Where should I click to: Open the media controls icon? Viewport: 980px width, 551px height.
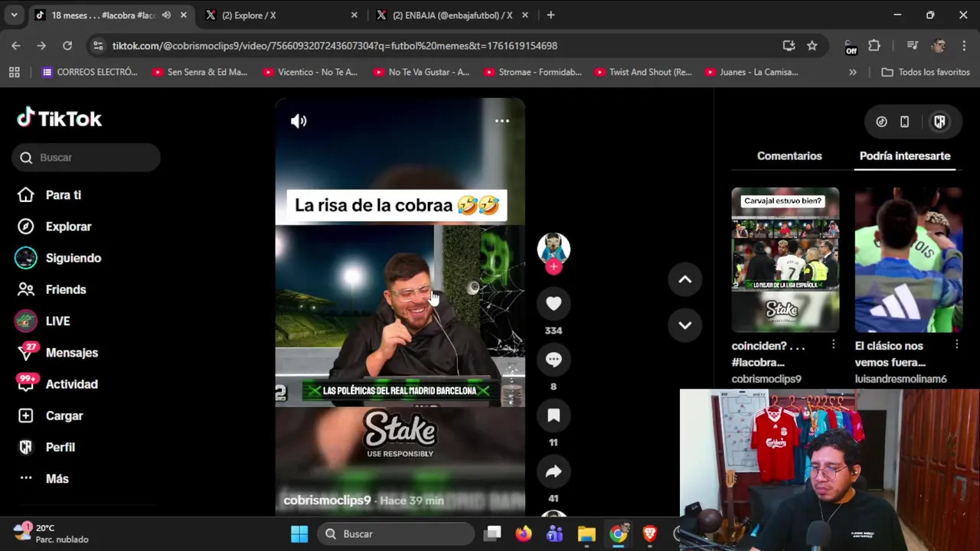(912, 46)
